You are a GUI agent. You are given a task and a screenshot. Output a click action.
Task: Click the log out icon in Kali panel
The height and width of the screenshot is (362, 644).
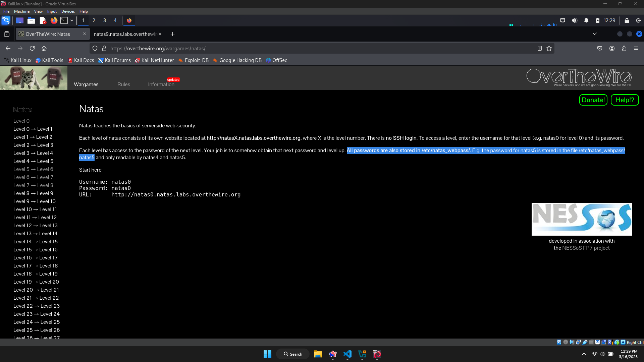(639, 20)
